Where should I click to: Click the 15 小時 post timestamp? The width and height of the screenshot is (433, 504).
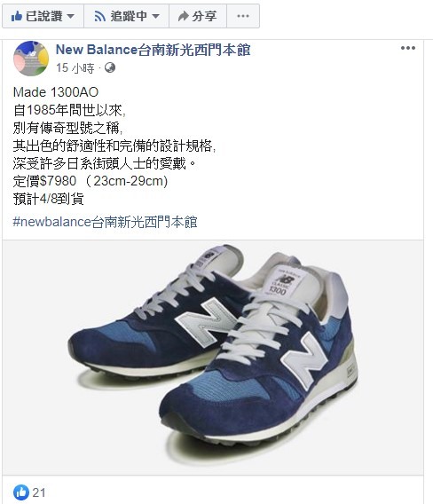click(75, 68)
